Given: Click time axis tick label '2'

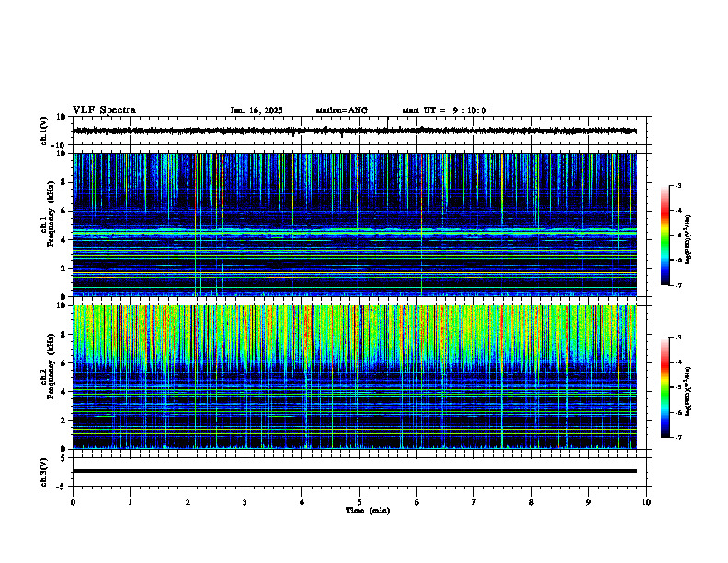Looking at the screenshot, I should point(188,502).
